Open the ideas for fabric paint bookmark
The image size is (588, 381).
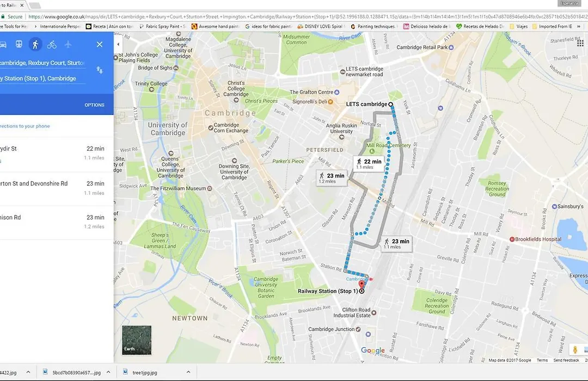[x=268, y=26]
